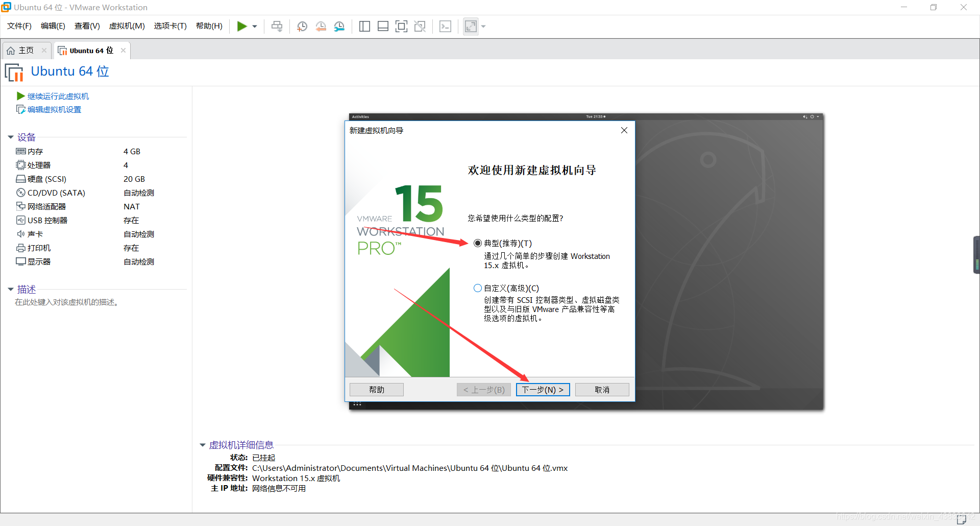This screenshot has height=526, width=980.
Task: Click the 20 GB disk value
Action: tap(134, 179)
